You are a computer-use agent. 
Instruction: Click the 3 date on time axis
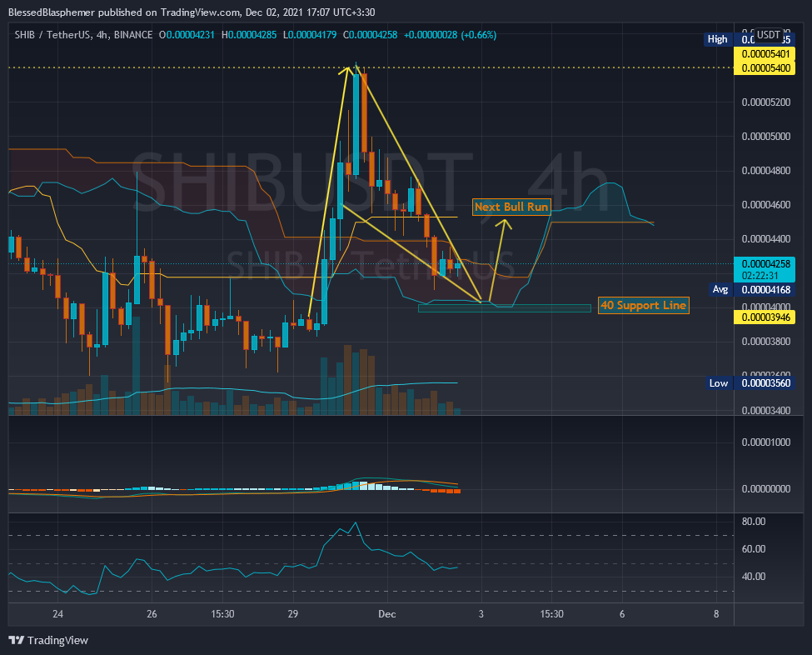(481, 614)
